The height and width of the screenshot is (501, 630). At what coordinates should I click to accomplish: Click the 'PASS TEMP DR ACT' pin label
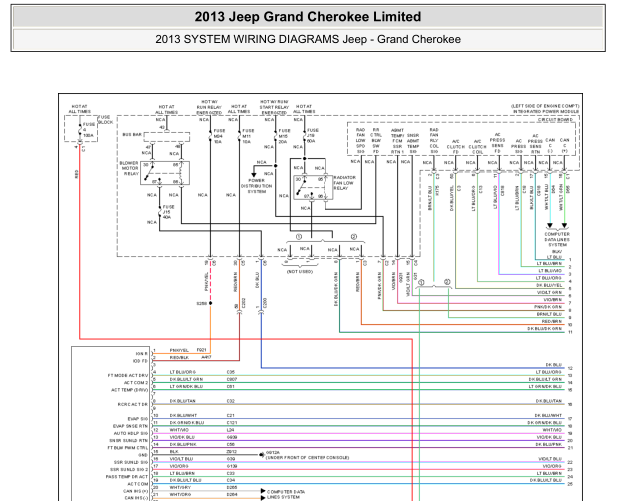point(127,476)
